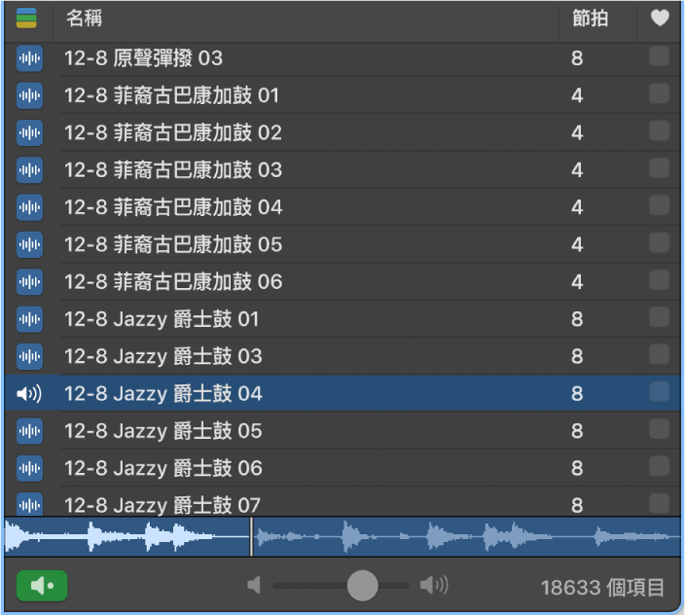This screenshot has width=686, height=616.
Task: Click beat value 8 of Jazzy 爵士鼓 01
Action: [577, 319]
